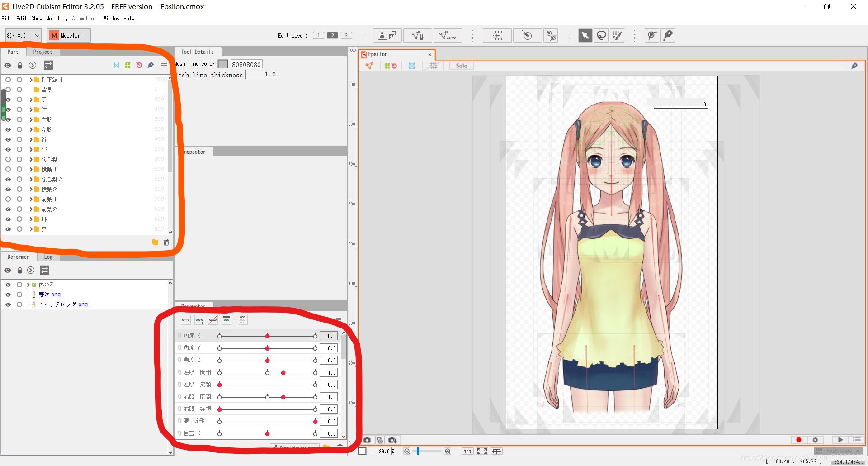Set Edit Level to 1
Viewport: 868px width, 466px height.
coord(318,35)
